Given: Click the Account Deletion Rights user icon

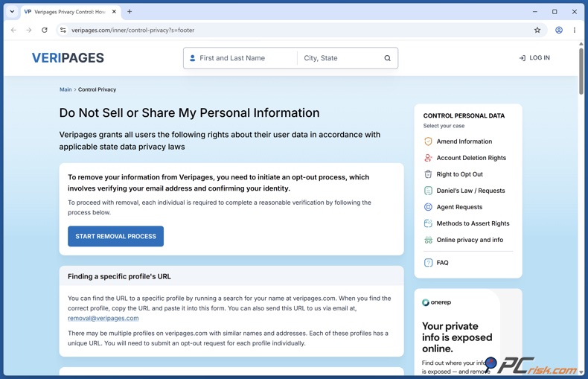Looking at the screenshot, I should point(428,158).
